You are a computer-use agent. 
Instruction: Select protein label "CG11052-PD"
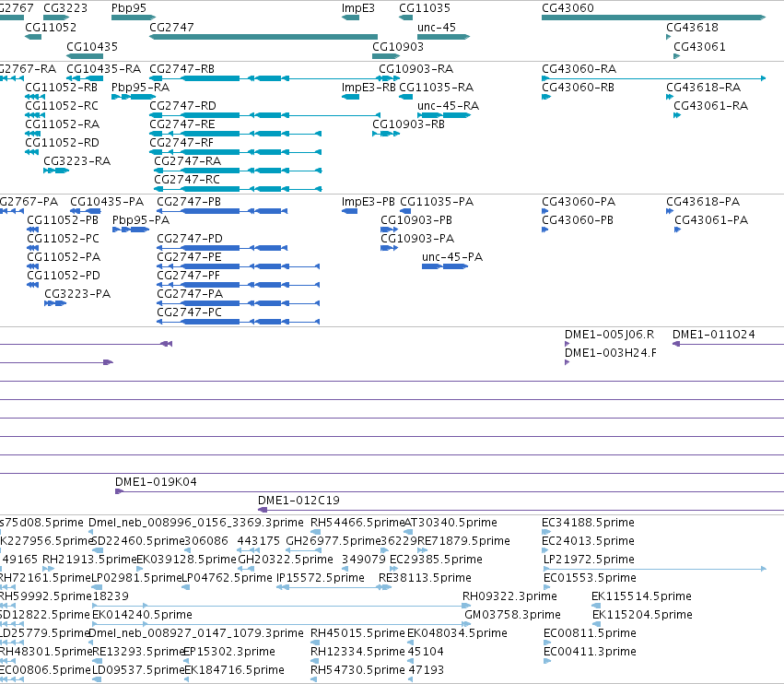pyautogui.click(x=64, y=276)
